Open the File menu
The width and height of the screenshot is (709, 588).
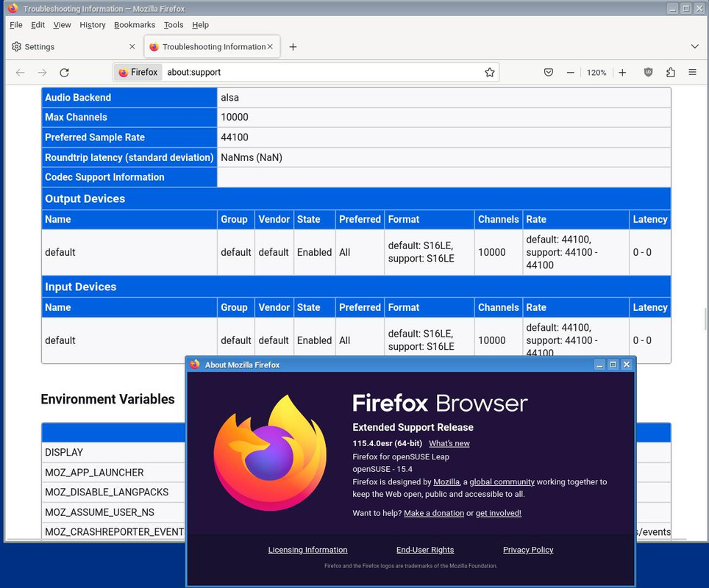point(16,25)
